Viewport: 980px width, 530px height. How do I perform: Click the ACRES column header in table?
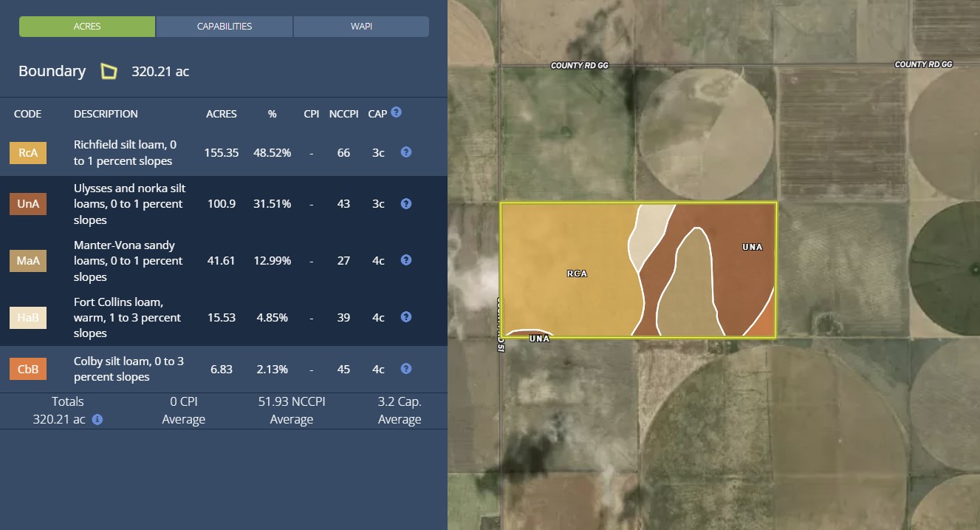(221, 114)
